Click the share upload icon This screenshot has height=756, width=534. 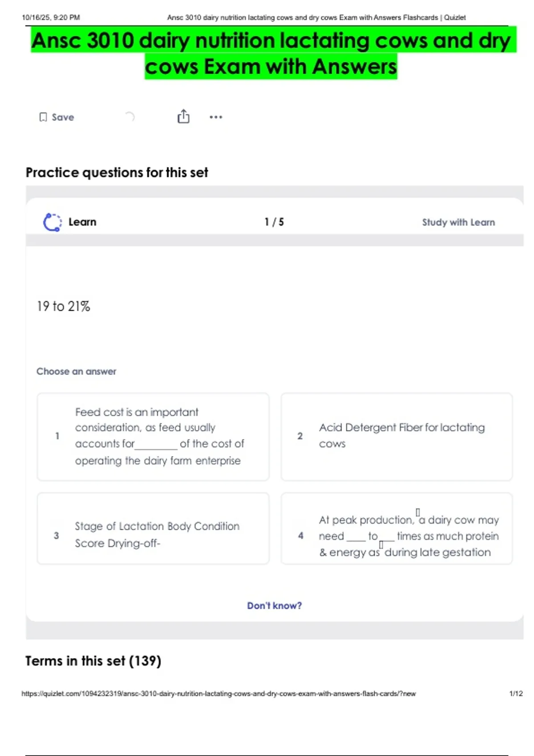(183, 117)
